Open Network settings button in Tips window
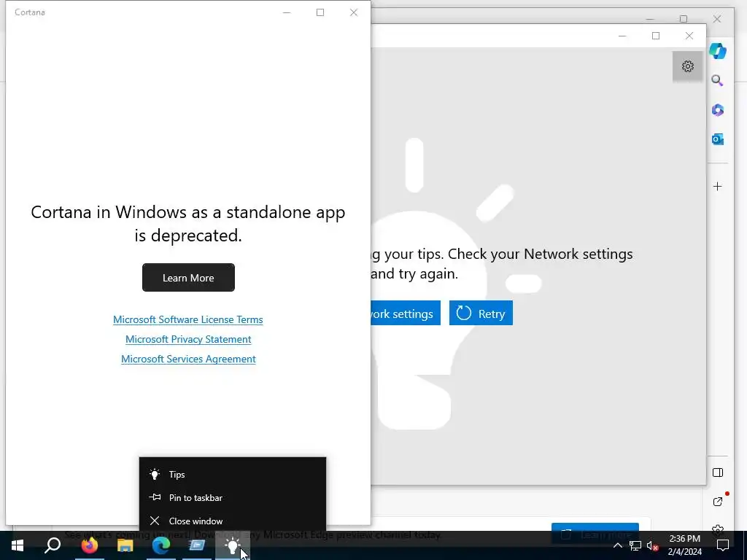 tap(406, 314)
